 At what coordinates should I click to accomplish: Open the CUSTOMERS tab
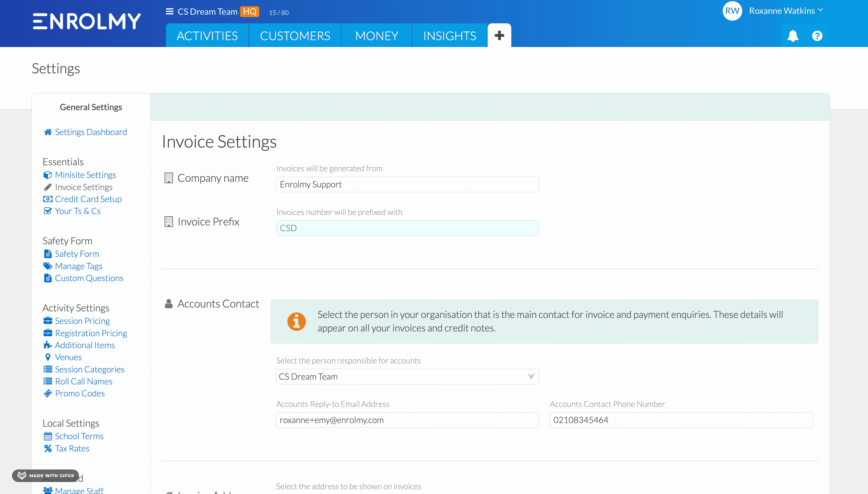tap(295, 36)
